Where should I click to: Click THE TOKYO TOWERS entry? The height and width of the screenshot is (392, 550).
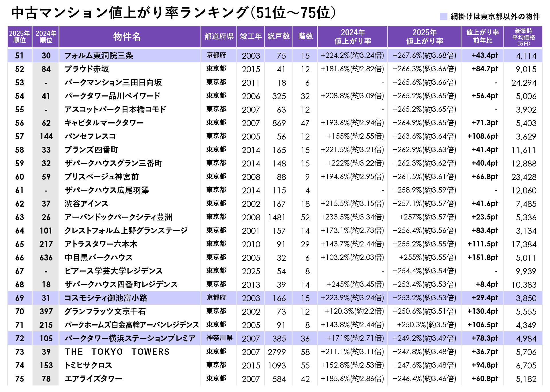(117, 352)
